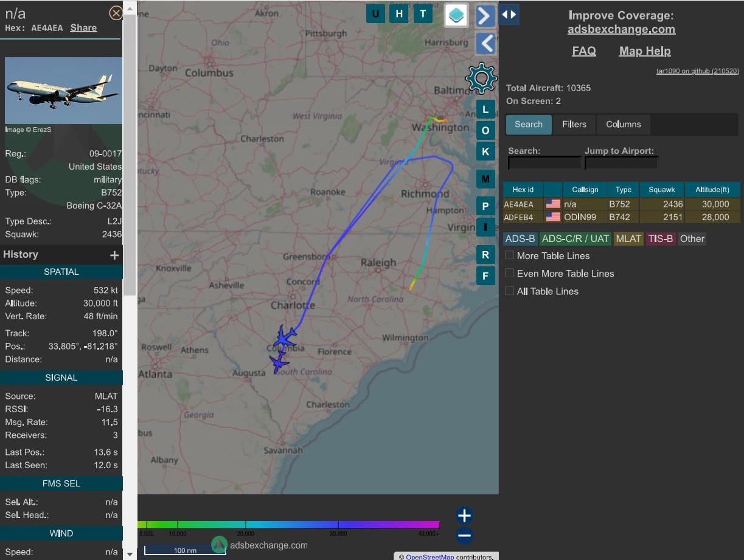Click the O map button
This screenshot has height=560, width=744.
[485, 131]
